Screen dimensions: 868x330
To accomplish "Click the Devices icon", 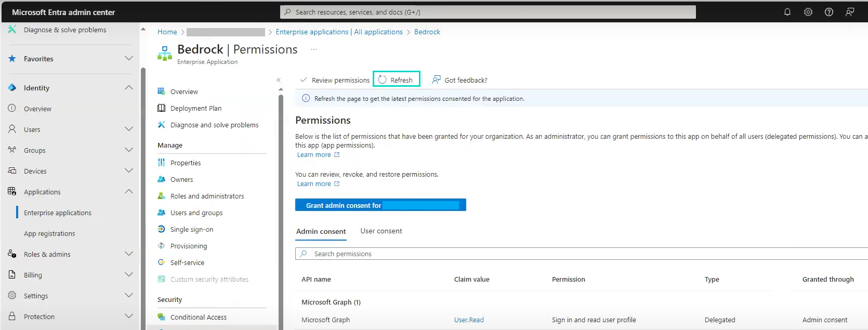I will point(12,171).
